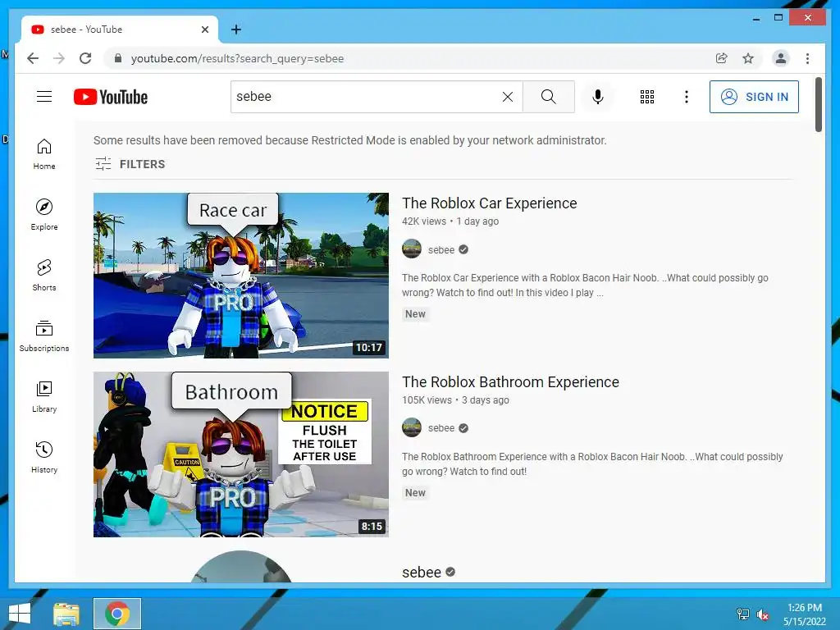The width and height of the screenshot is (840, 630).
Task: Open Explore in the sidebar
Action: (44, 215)
